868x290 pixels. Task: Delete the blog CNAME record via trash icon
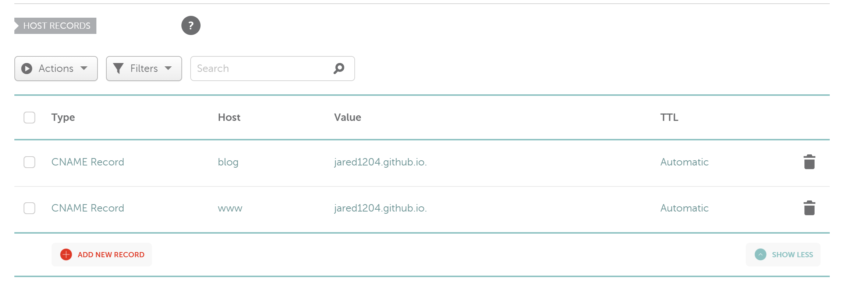[809, 161]
